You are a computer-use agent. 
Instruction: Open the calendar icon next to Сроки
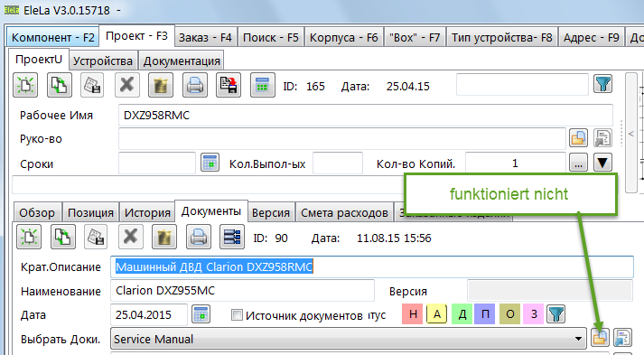210,163
